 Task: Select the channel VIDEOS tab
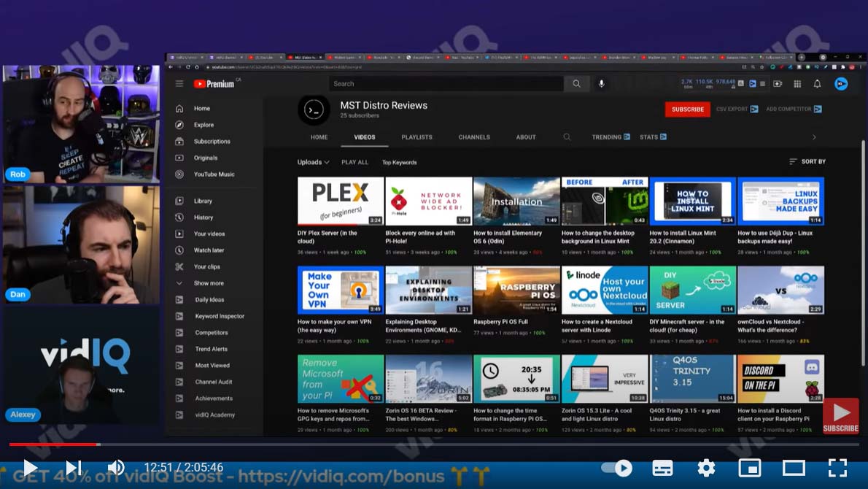pos(364,137)
